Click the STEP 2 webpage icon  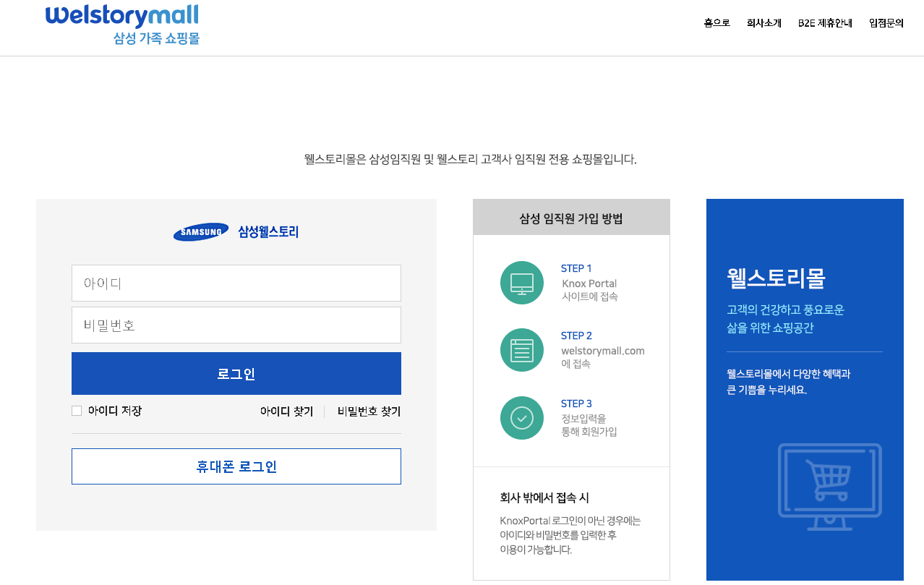coord(522,350)
